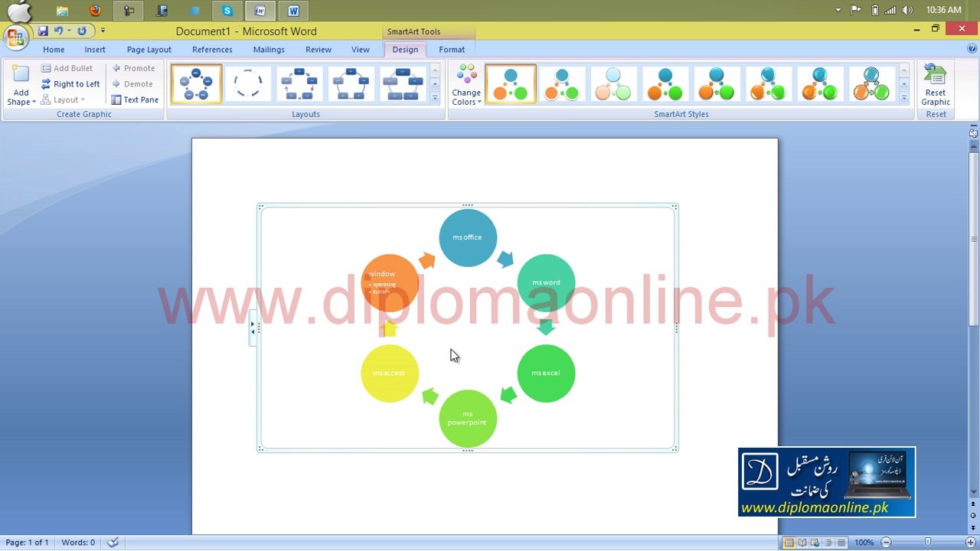The width and height of the screenshot is (980, 551).
Task: Toggle the Text Pane button
Action: click(x=135, y=99)
